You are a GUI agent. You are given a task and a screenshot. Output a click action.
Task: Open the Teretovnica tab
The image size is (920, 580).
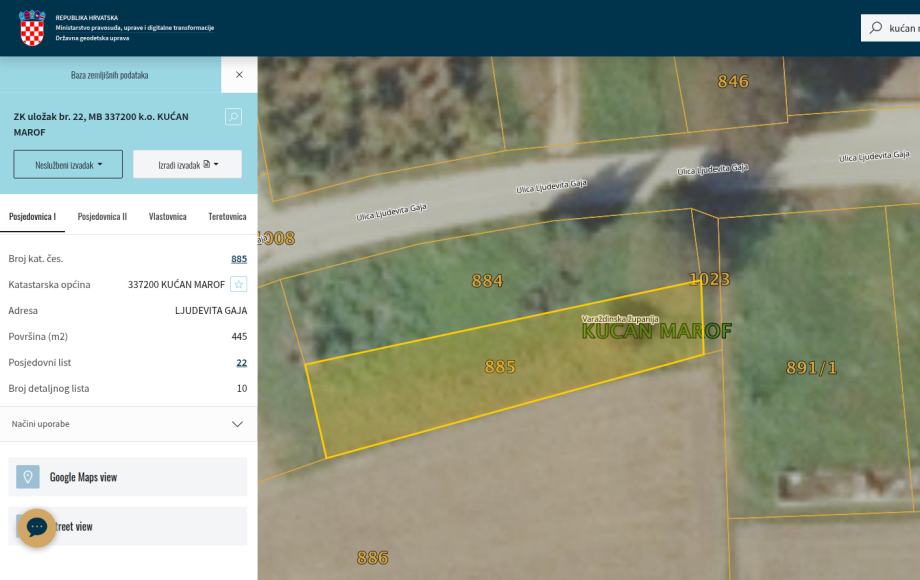click(227, 216)
